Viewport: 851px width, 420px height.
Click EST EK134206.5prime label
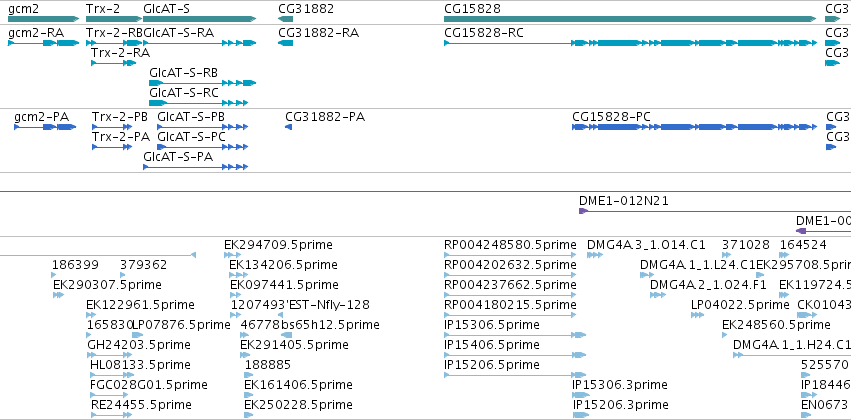tap(283, 265)
